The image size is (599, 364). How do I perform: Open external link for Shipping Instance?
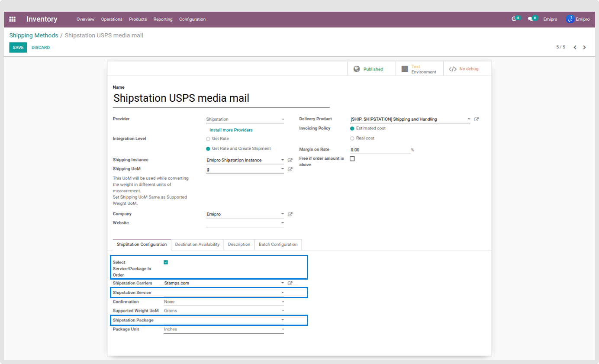point(290,160)
